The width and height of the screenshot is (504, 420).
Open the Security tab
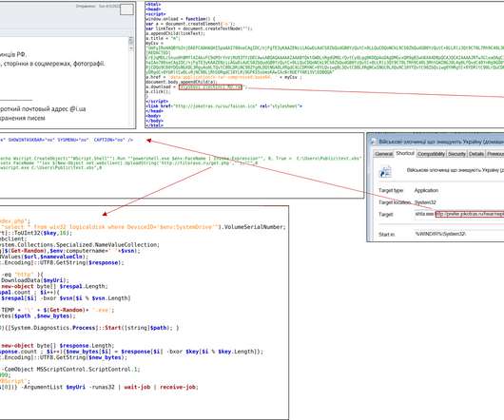[x=456, y=154]
